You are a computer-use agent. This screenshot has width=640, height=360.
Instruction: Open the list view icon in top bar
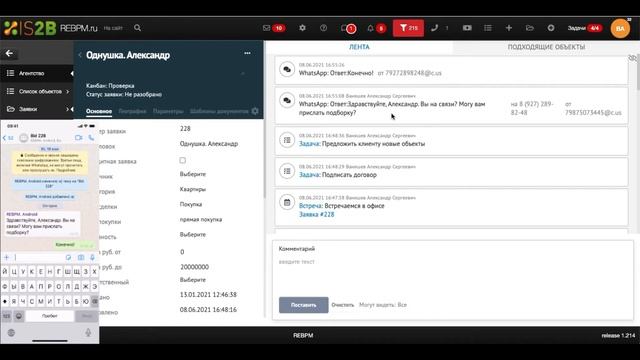point(488,28)
